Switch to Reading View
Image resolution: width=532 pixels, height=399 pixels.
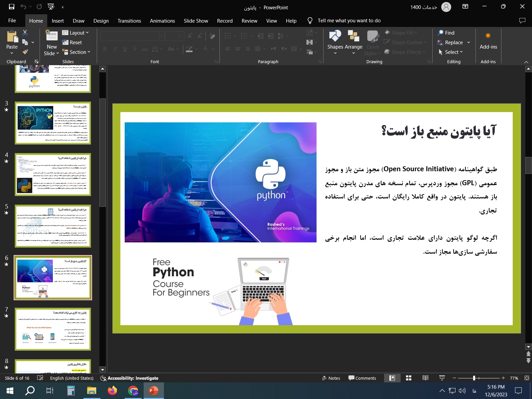pos(425,378)
